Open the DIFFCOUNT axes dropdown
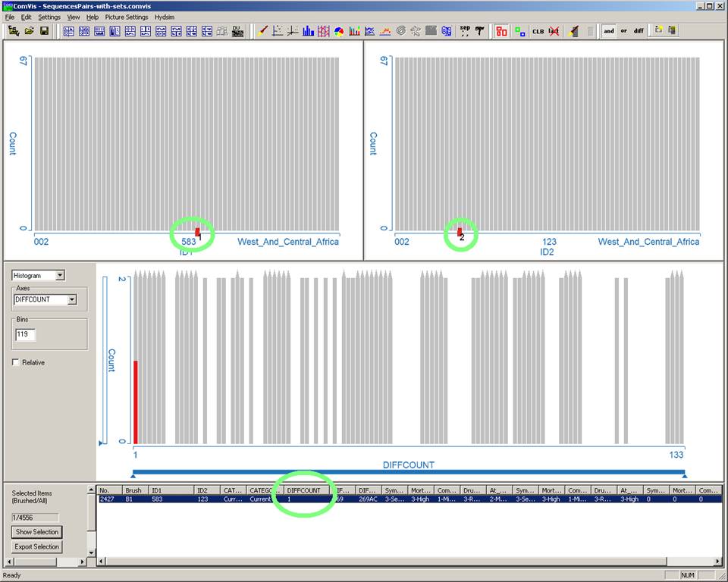Screen dimensions: 728x582 72,299
